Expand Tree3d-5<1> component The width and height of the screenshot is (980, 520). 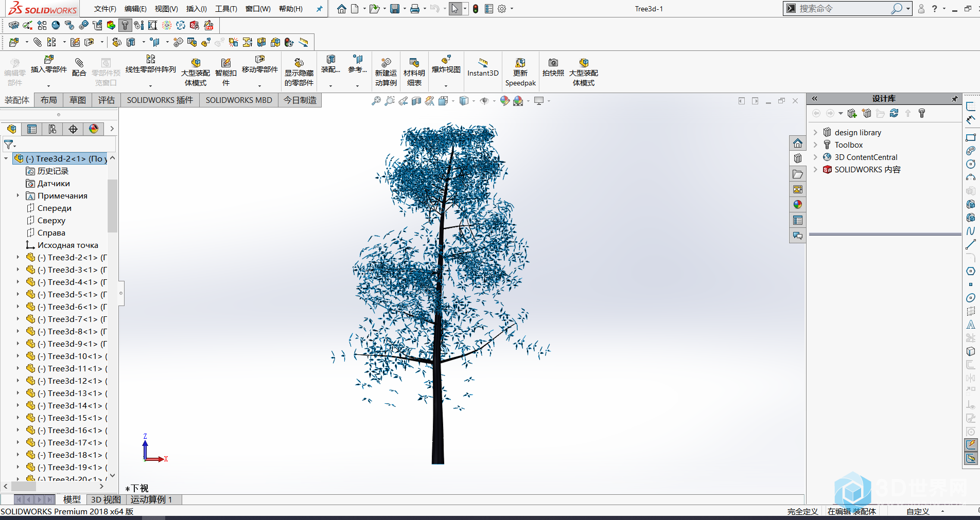[x=18, y=294]
